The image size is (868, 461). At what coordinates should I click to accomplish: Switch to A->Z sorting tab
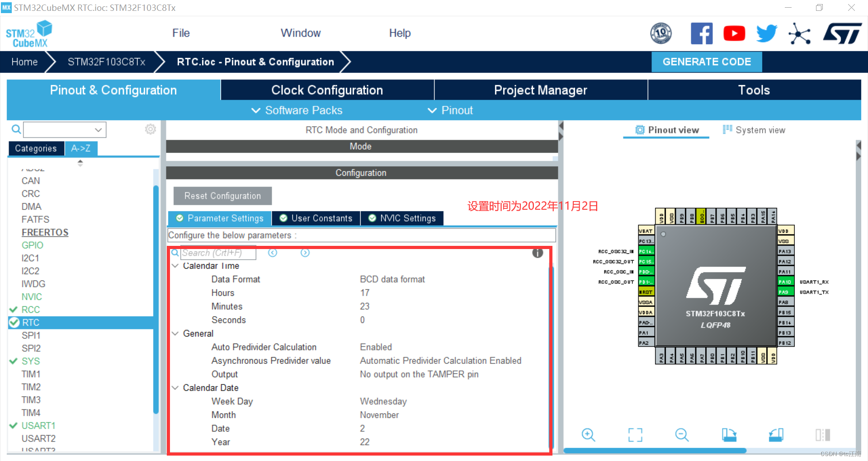tap(81, 148)
